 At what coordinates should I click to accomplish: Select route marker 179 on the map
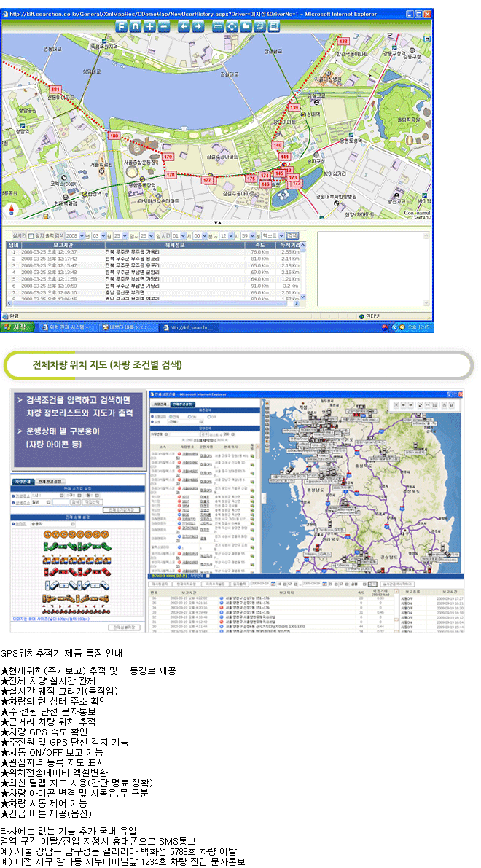click(x=168, y=157)
